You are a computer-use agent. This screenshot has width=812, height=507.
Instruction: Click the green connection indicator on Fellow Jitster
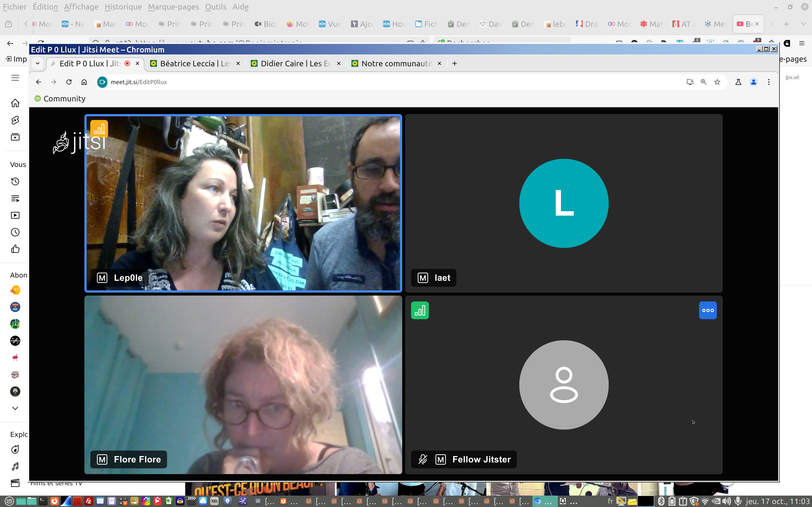(x=420, y=310)
